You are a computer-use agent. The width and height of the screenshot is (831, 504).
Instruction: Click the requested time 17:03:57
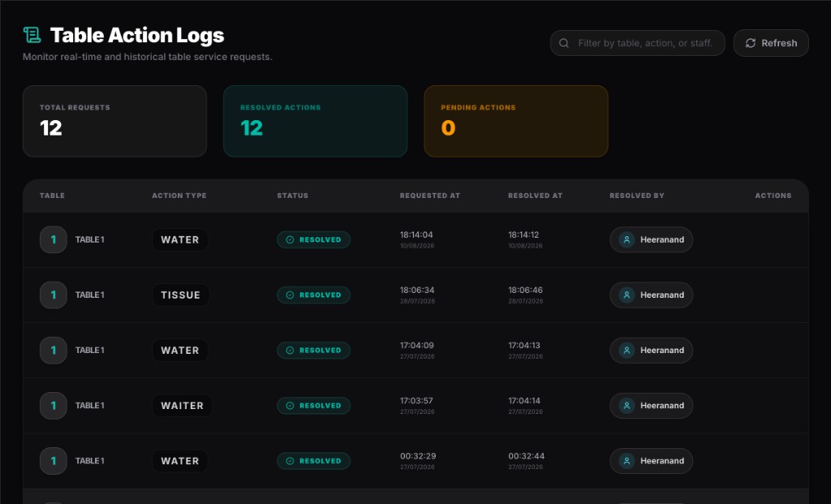[416, 401]
